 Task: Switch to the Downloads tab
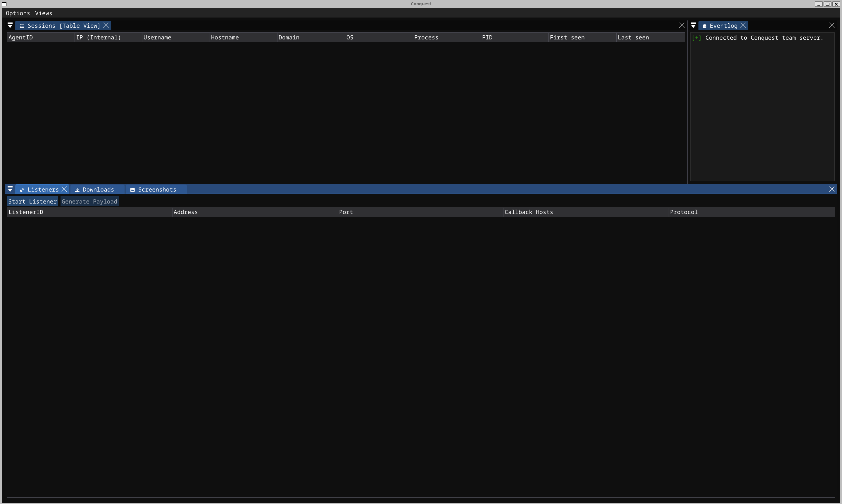point(98,189)
